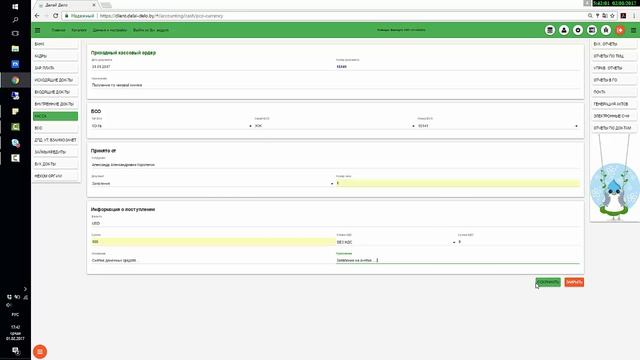This screenshot has width=640, height=360.
Task: Open the left hamburger menu in green bar
Action: (38, 30)
